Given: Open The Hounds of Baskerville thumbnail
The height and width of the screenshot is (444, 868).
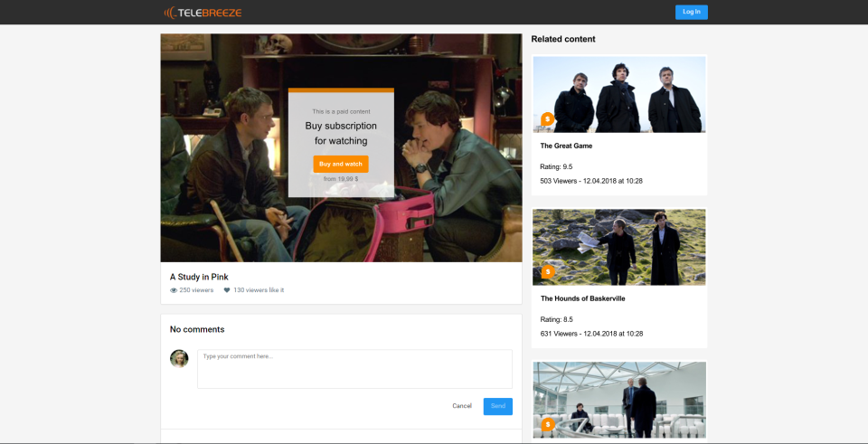Looking at the screenshot, I should click(x=618, y=248).
